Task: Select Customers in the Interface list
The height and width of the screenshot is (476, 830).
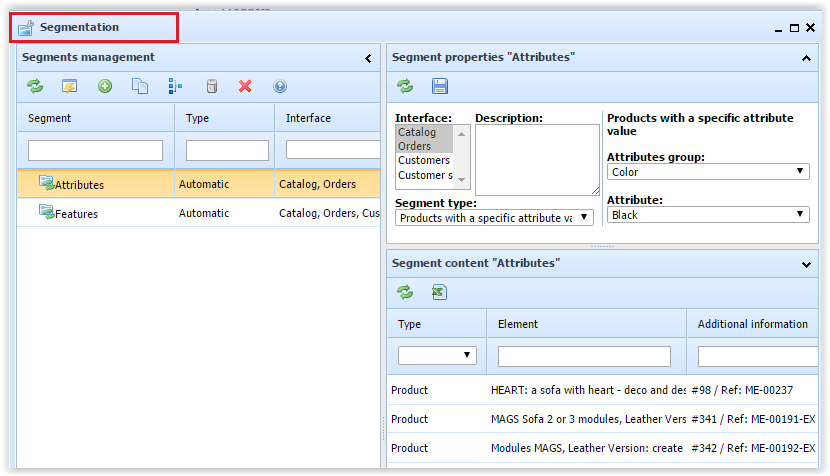Action: 424,160
